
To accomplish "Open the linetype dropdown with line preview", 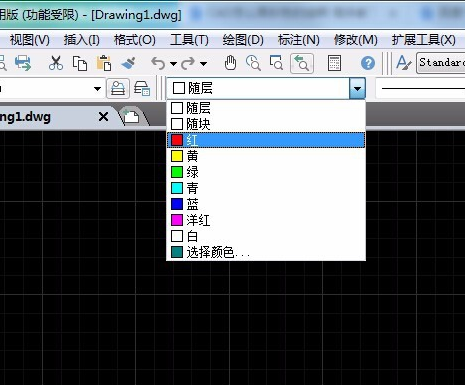I will click(x=421, y=88).
